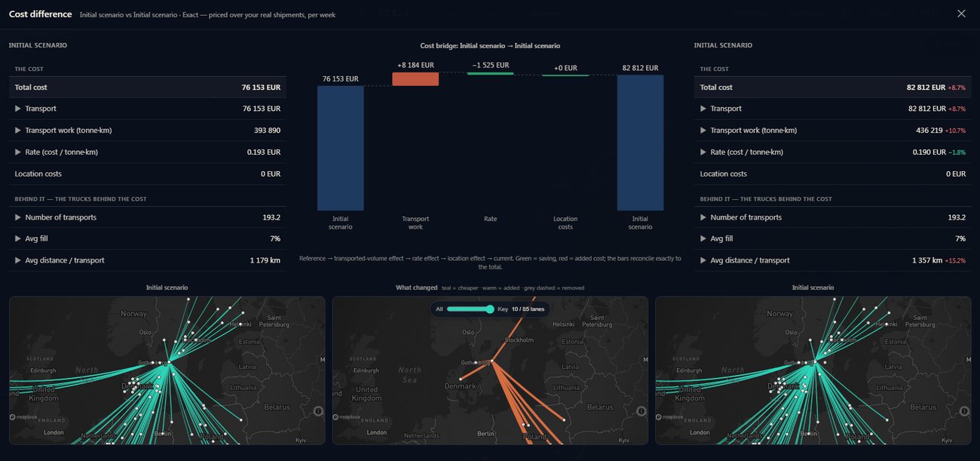The width and height of the screenshot is (980, 461).
Task: Open the info icon on the What changed map
Action: click(641, 411)
